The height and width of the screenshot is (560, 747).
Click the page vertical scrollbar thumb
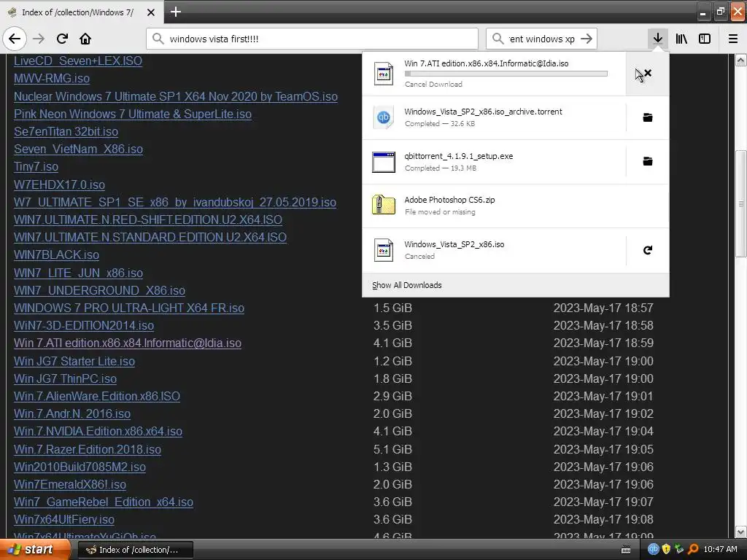741,204
